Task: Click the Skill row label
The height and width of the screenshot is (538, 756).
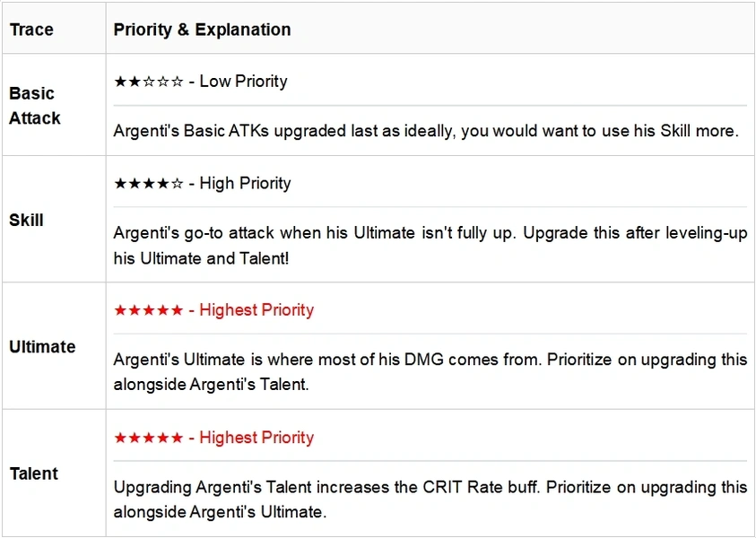Action: click(27, 221)
